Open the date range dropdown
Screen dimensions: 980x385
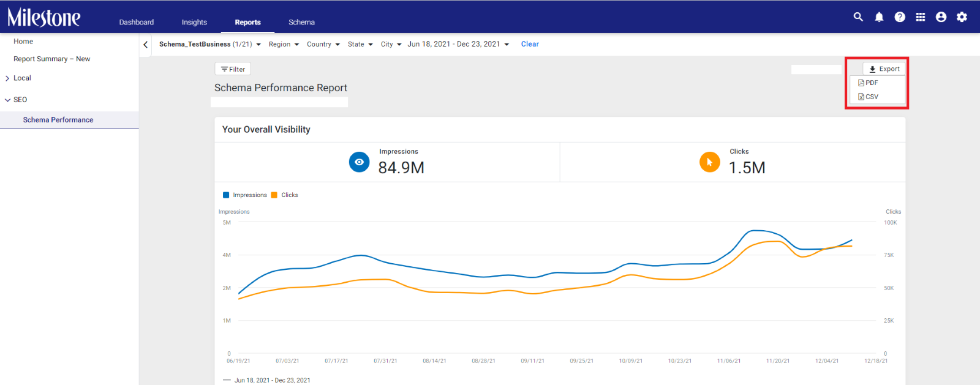click(459, 44)
